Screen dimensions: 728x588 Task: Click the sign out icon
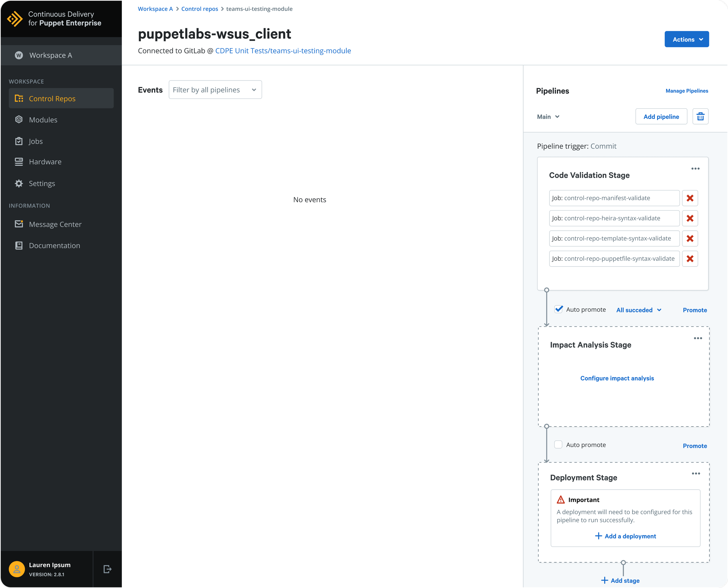pos(108,569)
